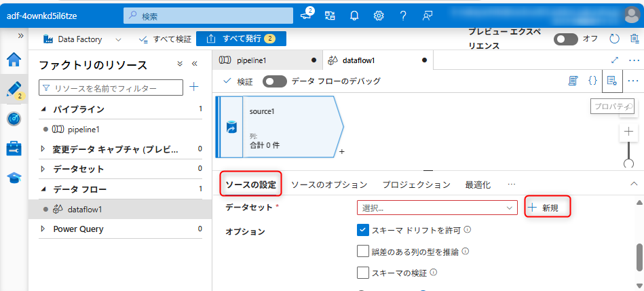Image resolution: width=644 pixels, height=291 pixels.
Task: Open the Learning Center graduation cap icon
Action: point(14,178)
